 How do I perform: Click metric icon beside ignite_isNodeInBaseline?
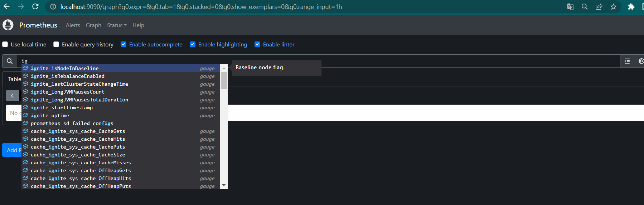tap(25, 68)
